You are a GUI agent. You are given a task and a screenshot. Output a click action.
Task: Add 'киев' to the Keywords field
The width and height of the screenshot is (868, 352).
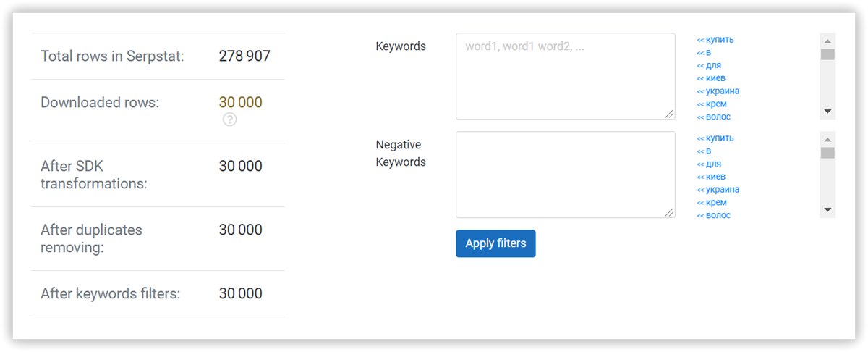click(x=711, y=78)
